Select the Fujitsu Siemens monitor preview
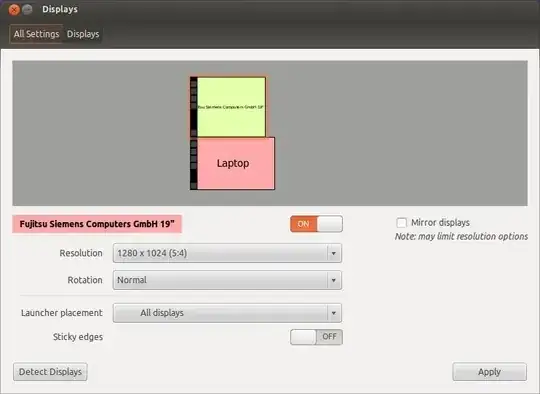 pyautogui.click(x=228, y=107)
